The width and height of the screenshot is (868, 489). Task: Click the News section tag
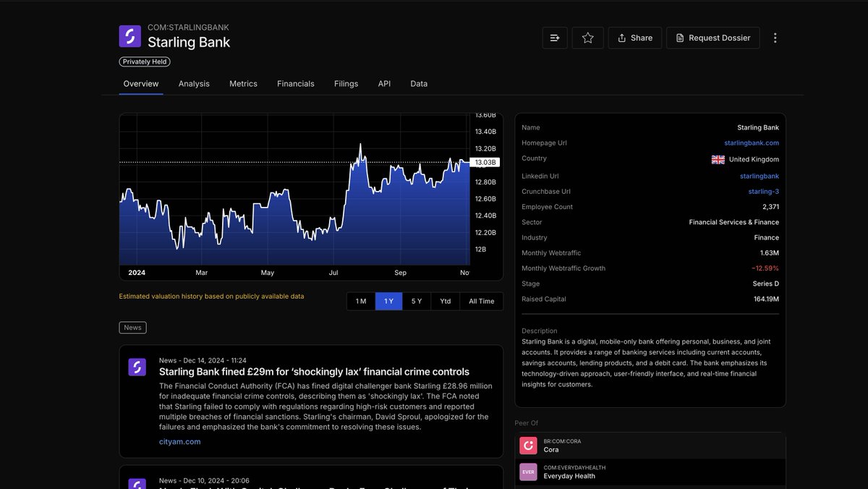[x=132, y=328]
